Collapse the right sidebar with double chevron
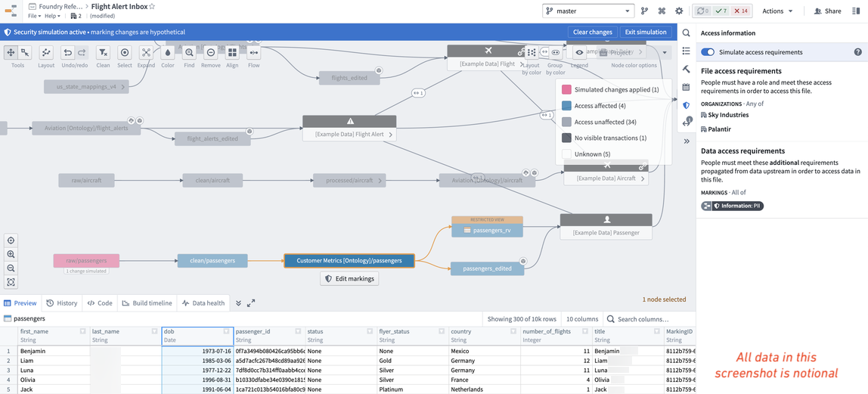Image resolution: width=868 pixels, height=394 pixels. coord(687,141)
